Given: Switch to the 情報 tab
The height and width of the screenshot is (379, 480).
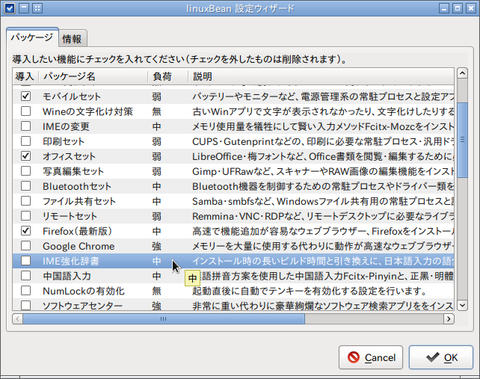Looking at the screenshot, I should 72,39.
